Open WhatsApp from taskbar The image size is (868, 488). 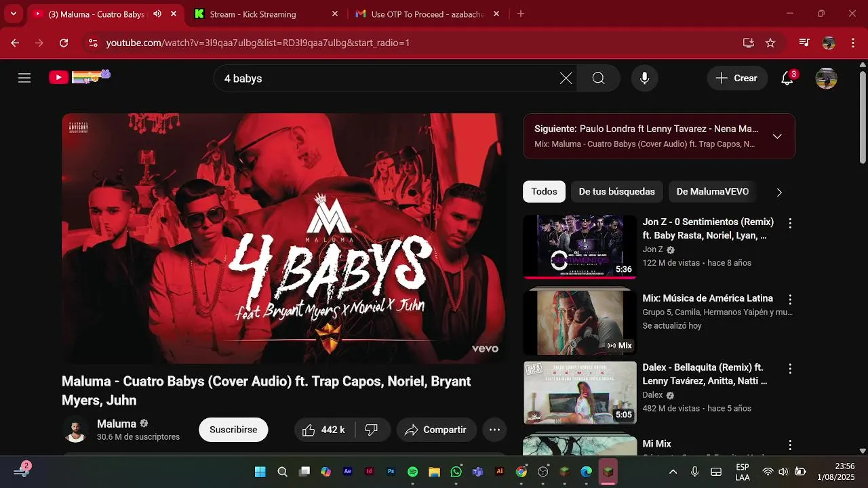click(456, 472)
